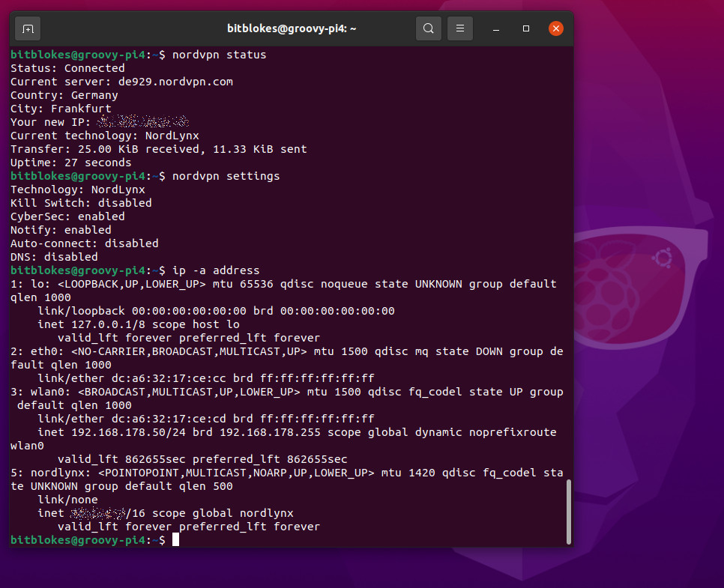The width and height of the screenshot is (724, 588).
Task: Click the 'valid_lft 862655sec' line
Action: (202, 459)
